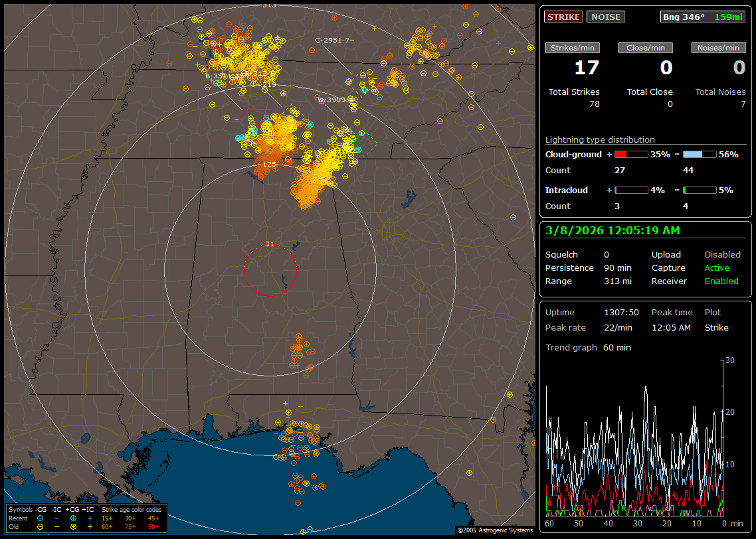Click the C-2951-7 storm cell label
The width and height of the screenshot is (756, 539).
332,40
